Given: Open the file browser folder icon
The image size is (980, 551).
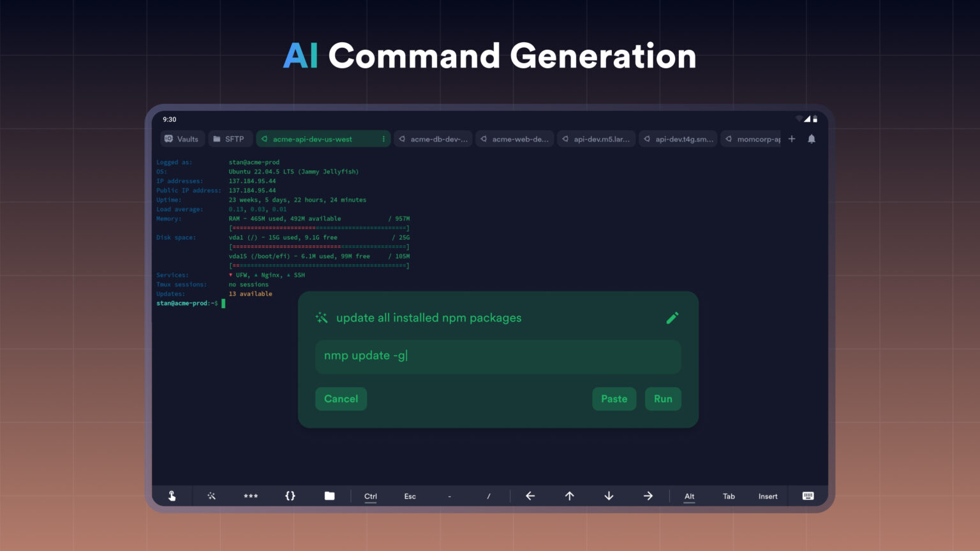Looking at the screenshot, I should pyautogui.click(x=330, y=496).
